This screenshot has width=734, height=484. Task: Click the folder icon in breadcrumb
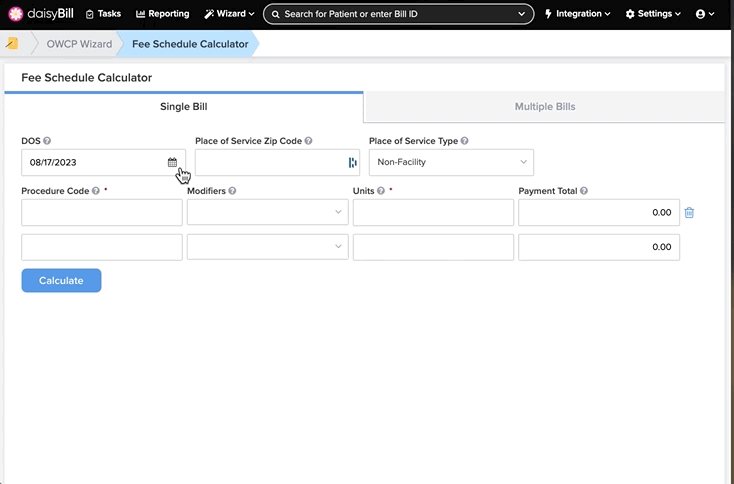point(12,44)
